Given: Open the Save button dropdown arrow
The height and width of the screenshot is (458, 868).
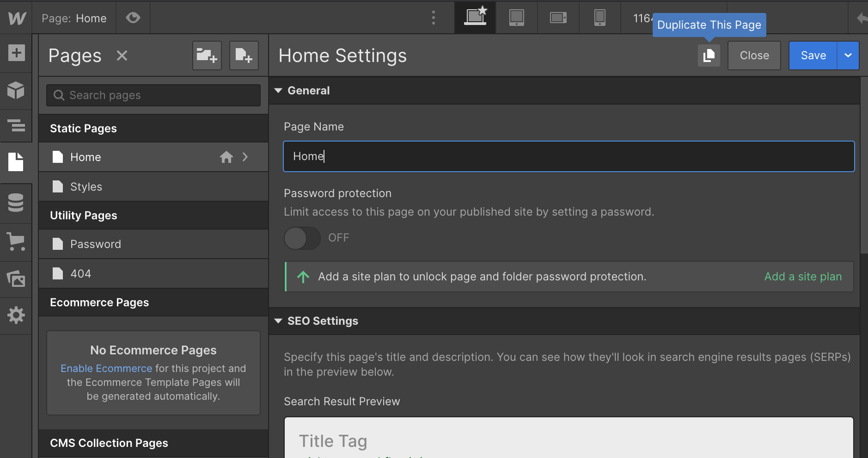Looking at the screenshot, I should coord(848,56).
